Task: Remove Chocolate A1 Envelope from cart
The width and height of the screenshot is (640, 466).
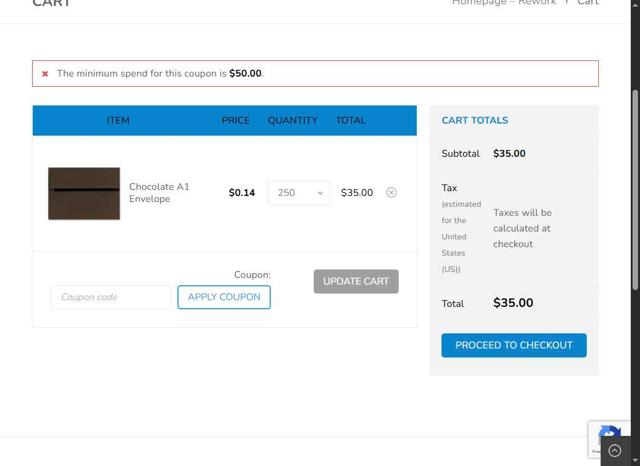Action: [391, 192]
